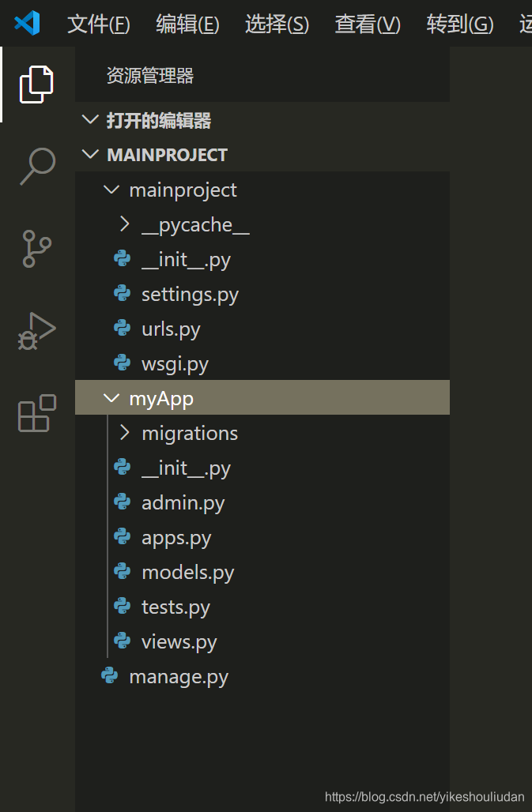
Task: Expand the migrations folder chevron
Action: point(124,432)
